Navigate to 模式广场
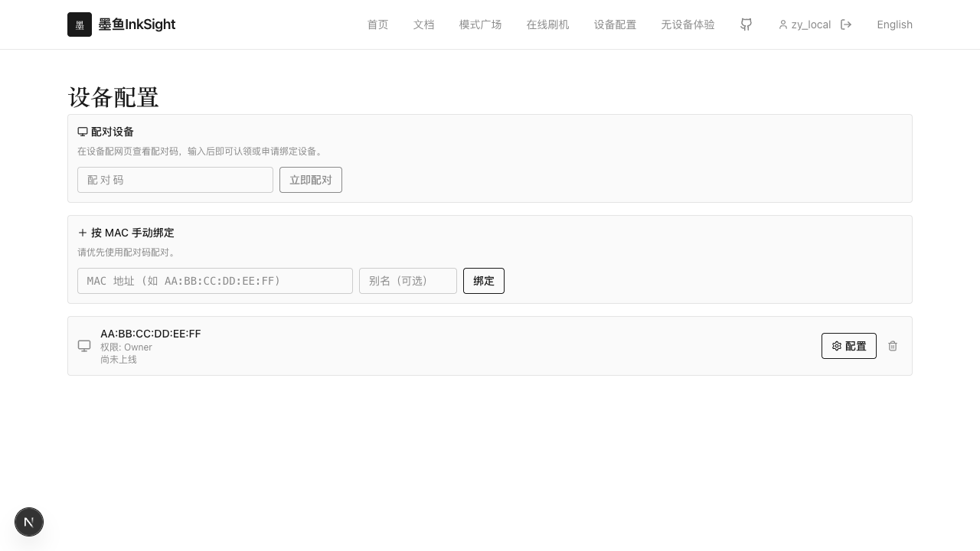 pyautogui.click(x=480, y=24)
